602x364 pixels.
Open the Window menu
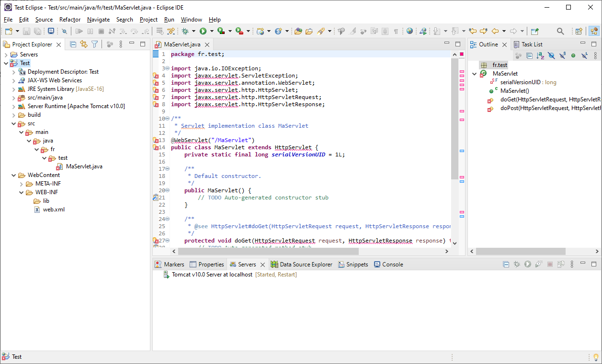pos(192,20)
